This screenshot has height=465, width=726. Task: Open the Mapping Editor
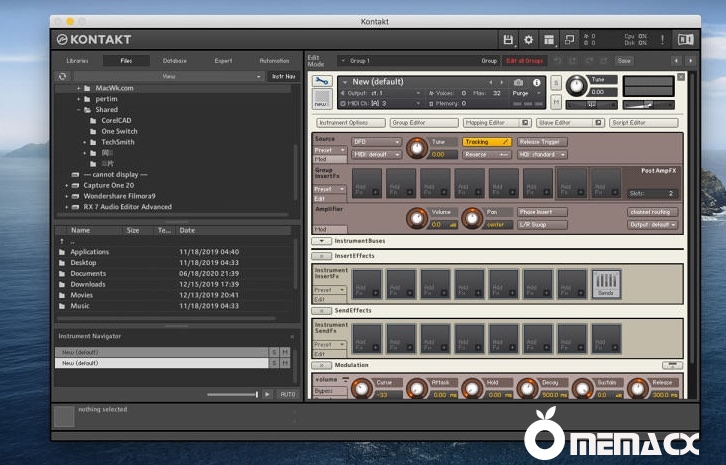(491, 123)
